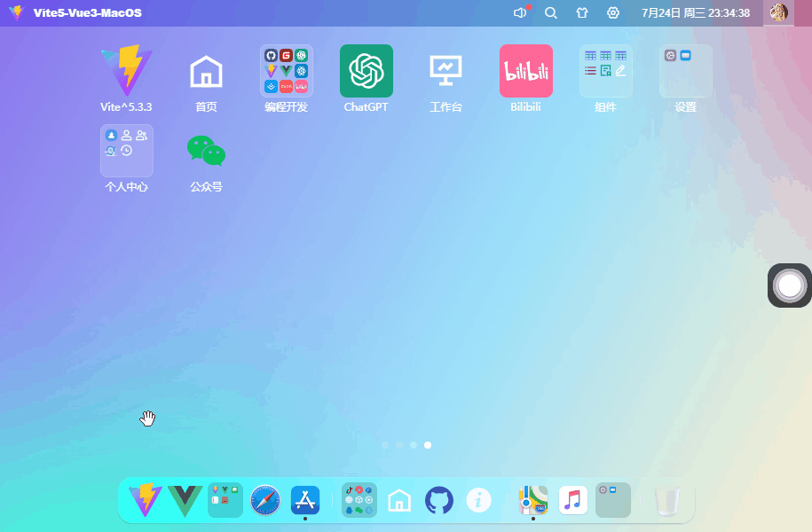Launch Bilibili from the desktop

click(x=526, y=71)
